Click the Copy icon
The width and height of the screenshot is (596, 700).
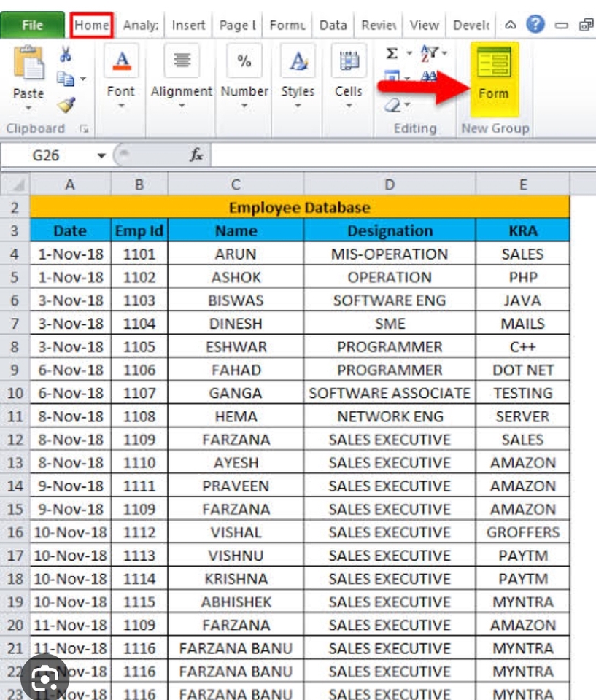(66, 79)
